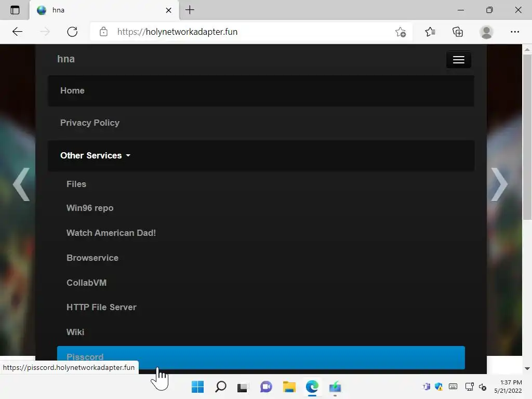Open Teams tray icon

(427, 387)
